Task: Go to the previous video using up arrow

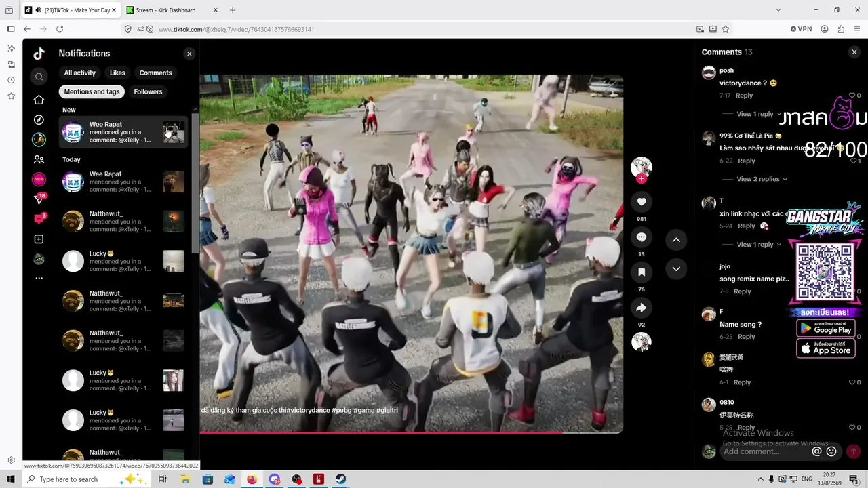Action: point(676,240)
